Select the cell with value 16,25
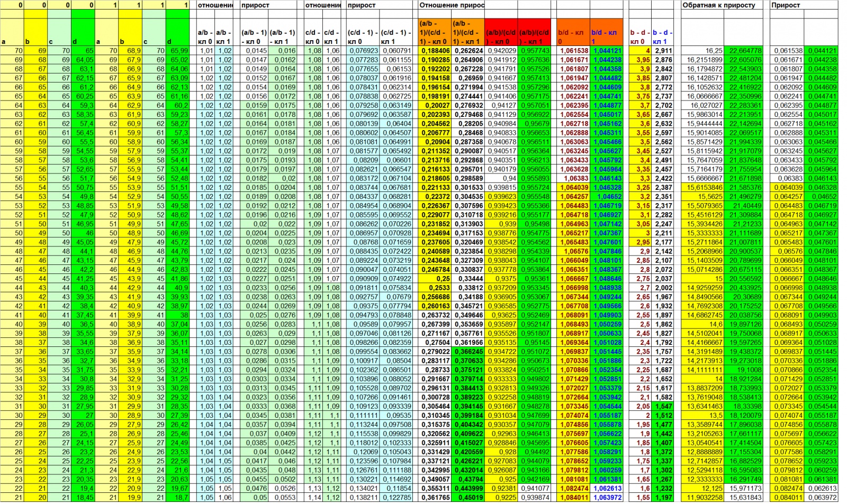847x504 pixels. click(702, 51)
